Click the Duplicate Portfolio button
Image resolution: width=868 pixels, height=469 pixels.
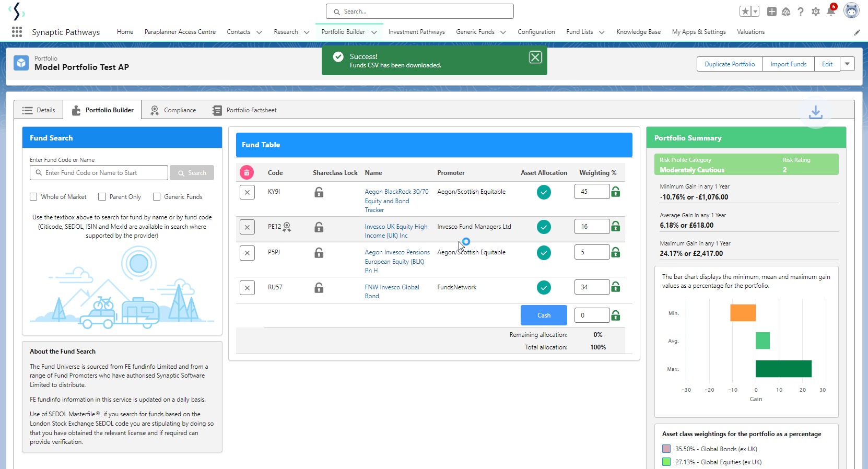click(730, 64)
